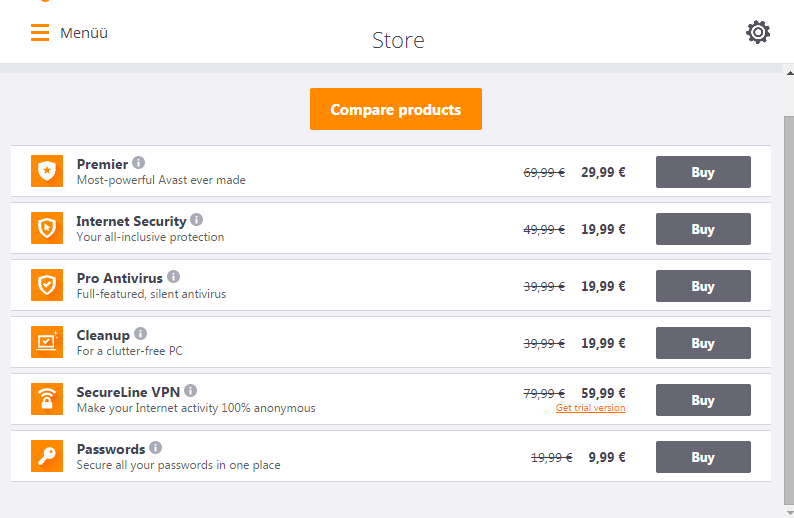Click the 29,99 € Premier price

coord(603,173)
